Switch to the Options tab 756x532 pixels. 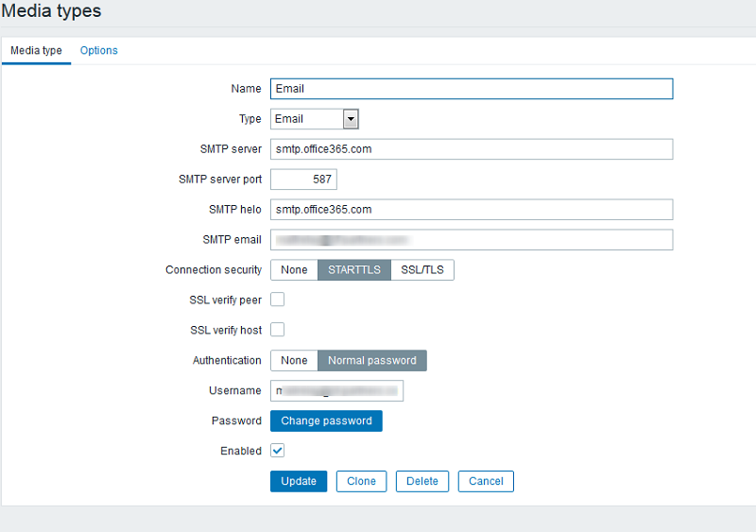[99, 51]
